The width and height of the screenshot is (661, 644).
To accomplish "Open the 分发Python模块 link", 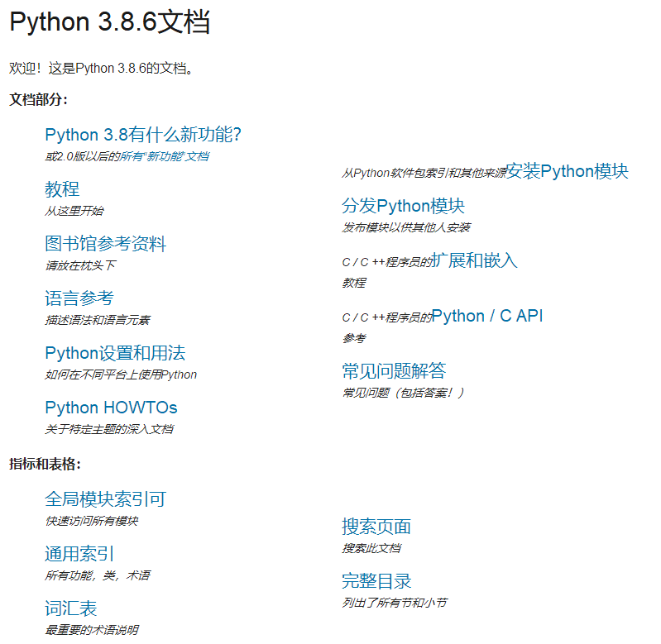I will 403,206.
